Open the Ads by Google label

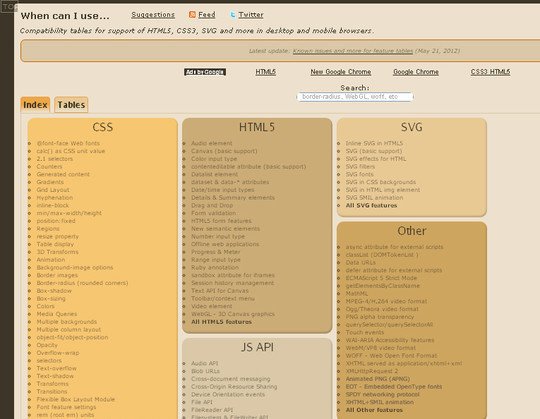[205, 72]
